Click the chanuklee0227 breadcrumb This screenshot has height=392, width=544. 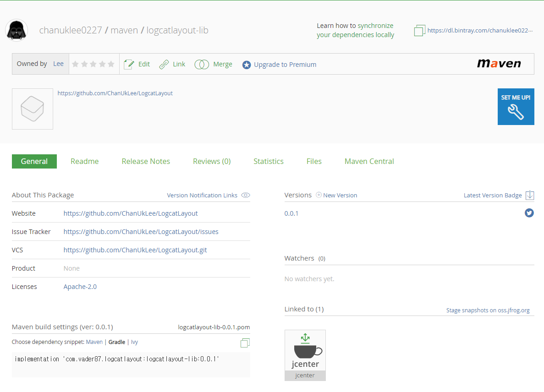[71, 30]
